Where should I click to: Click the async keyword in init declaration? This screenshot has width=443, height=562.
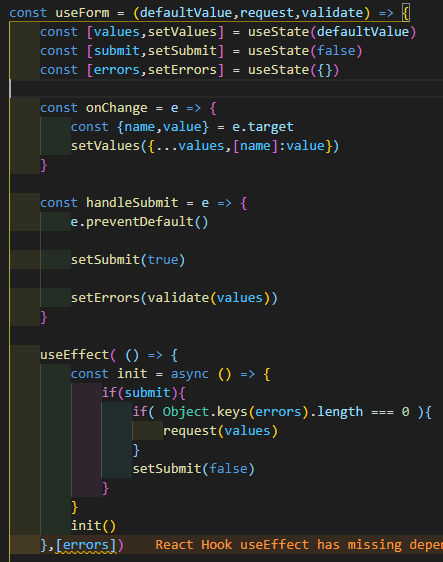coord(190,374)
